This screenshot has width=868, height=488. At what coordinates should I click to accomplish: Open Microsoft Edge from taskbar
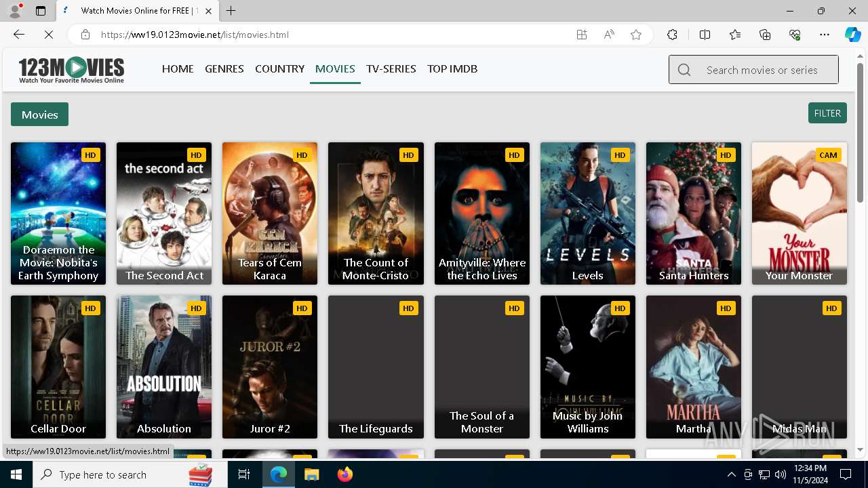pyautogui.click(x=279, y=474)
